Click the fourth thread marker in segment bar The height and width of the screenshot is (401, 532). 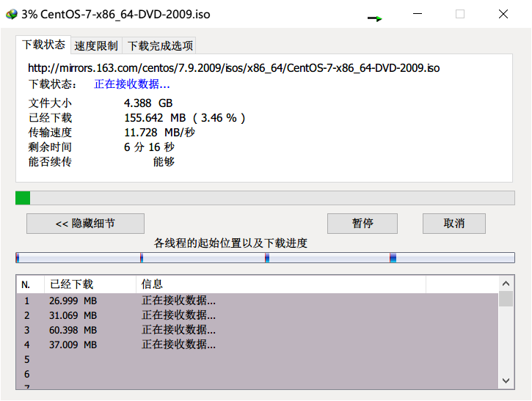tap(393, 257)
